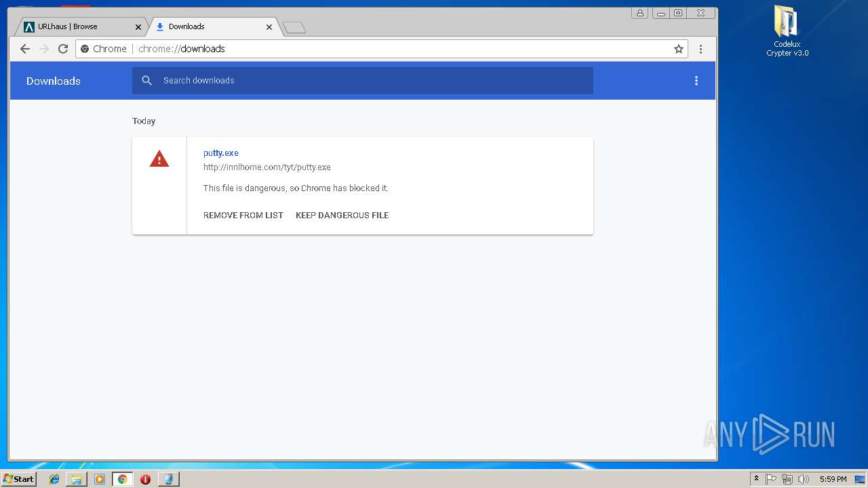The image size is (868, 488).
Task: Open the Chrome main menu
Action: pyautogui.click(x=701, y=49)
